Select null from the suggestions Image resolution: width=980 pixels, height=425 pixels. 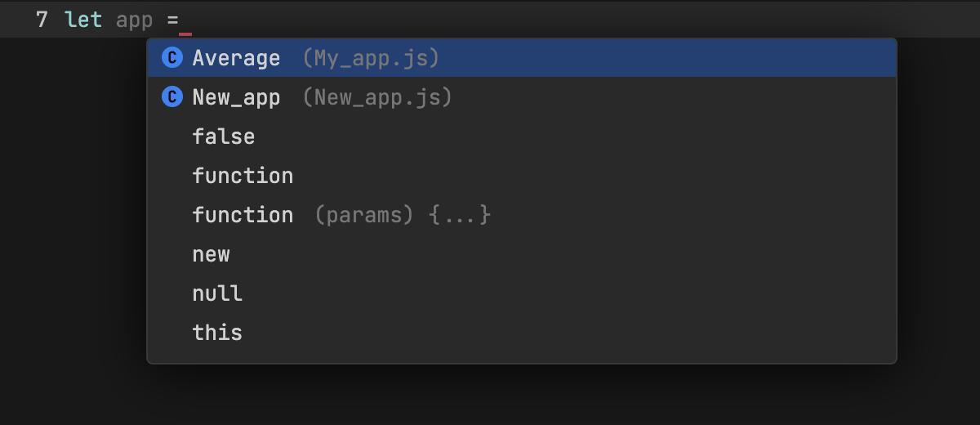pos(217,293)
